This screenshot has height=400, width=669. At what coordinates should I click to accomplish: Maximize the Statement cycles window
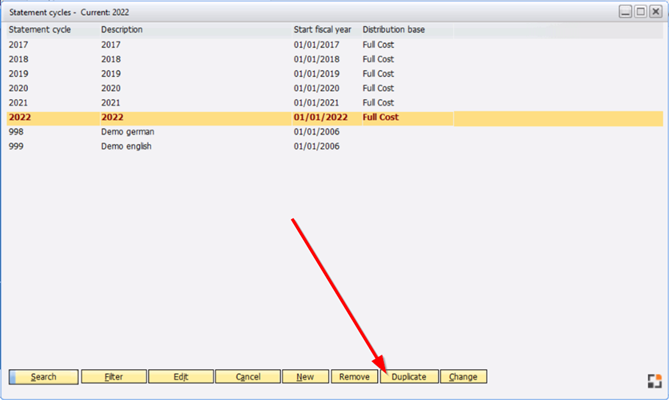click(640, 11)
